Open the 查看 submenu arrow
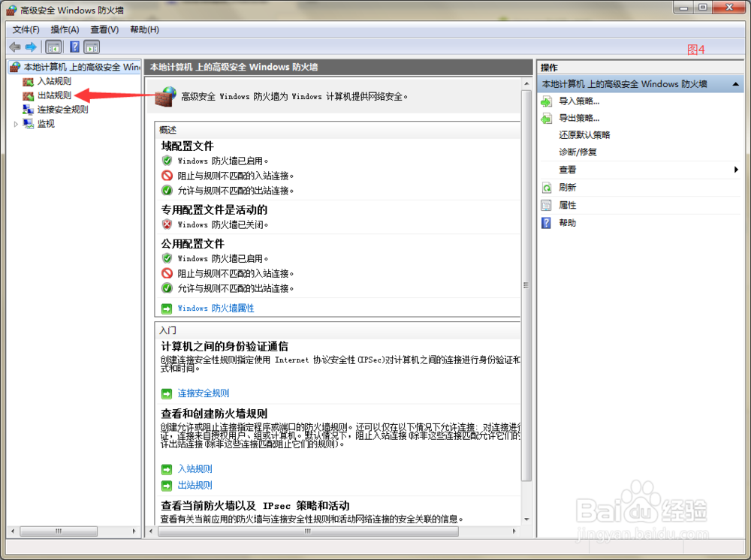Image resolution: width=751 pixels, height=560 pixels. pos(736,170)
